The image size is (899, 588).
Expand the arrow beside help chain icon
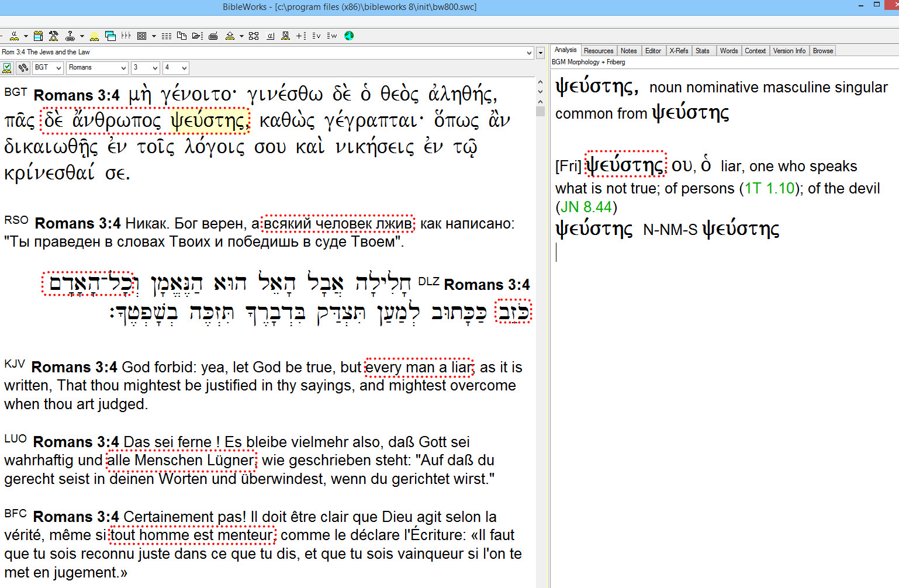click(82, 36)
